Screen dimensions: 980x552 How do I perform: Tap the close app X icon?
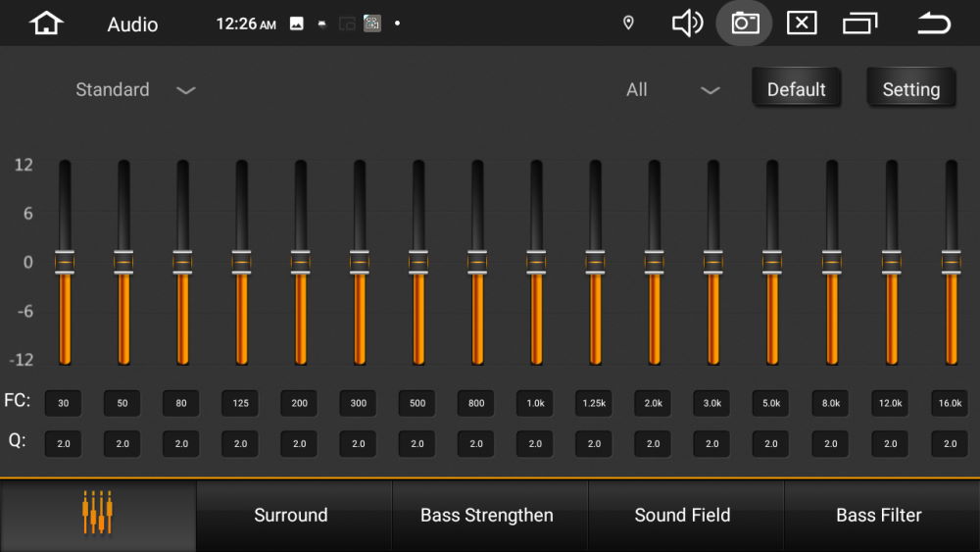coord(802,24)
